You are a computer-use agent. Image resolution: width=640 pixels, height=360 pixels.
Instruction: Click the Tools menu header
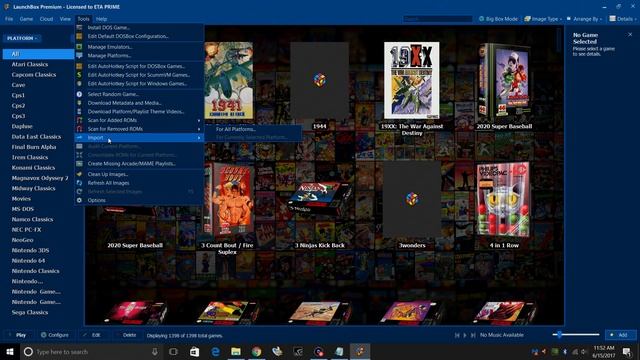[83, 19]
